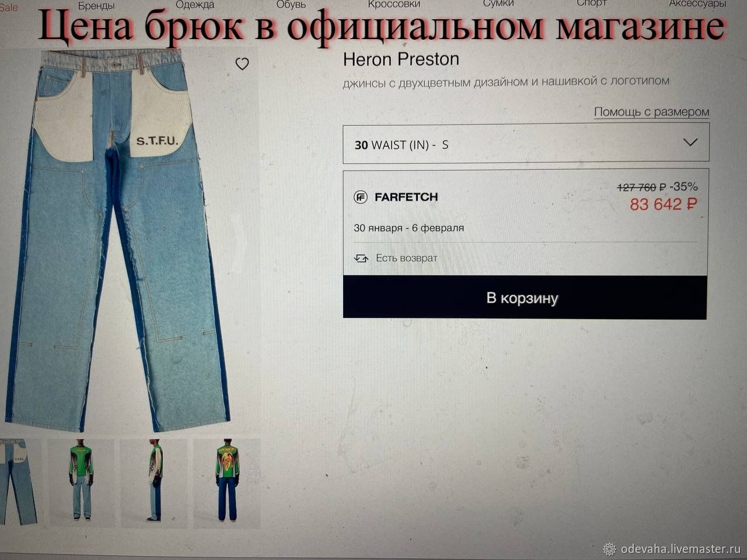Navigate to Кроссовки category
The height and width of the screenshot is (560, 747).
394,4
